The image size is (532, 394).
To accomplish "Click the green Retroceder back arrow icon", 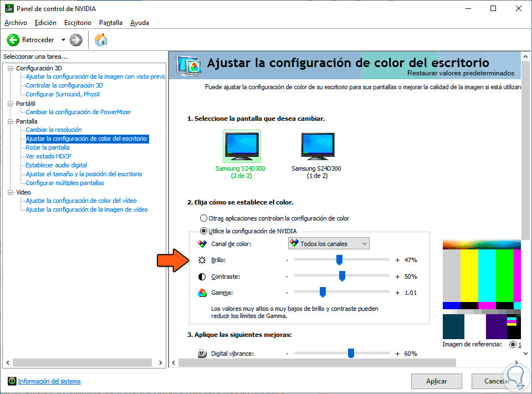I will (x=13, y=40).
